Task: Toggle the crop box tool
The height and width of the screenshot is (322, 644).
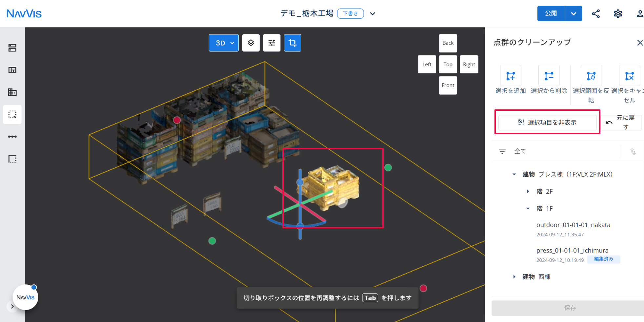Action: coord(292,43)
